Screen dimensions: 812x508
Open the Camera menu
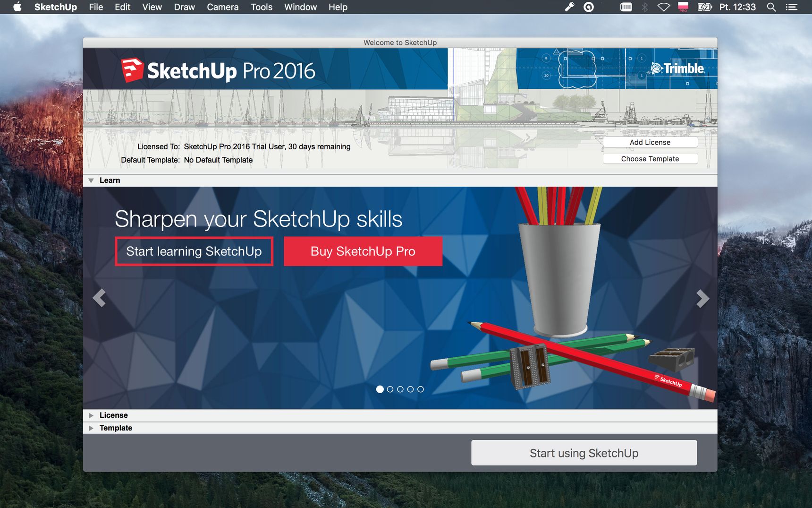coord(222,7)
